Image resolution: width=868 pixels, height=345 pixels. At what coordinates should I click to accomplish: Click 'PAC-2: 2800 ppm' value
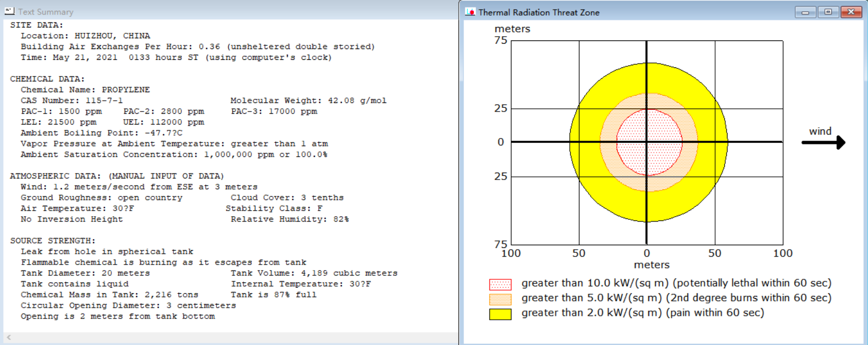click(164, 112)
